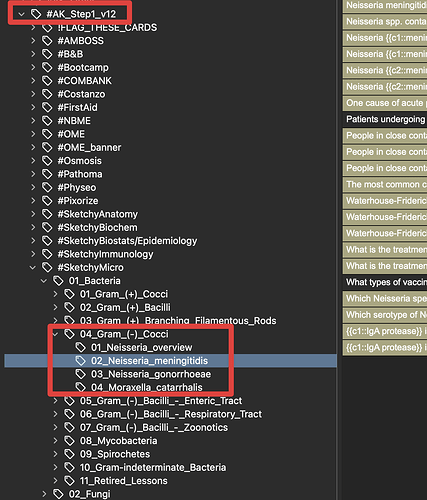427x500 pixels.
Task: Expand the #Pathoma tag
Action: click(x=33, y=174)
